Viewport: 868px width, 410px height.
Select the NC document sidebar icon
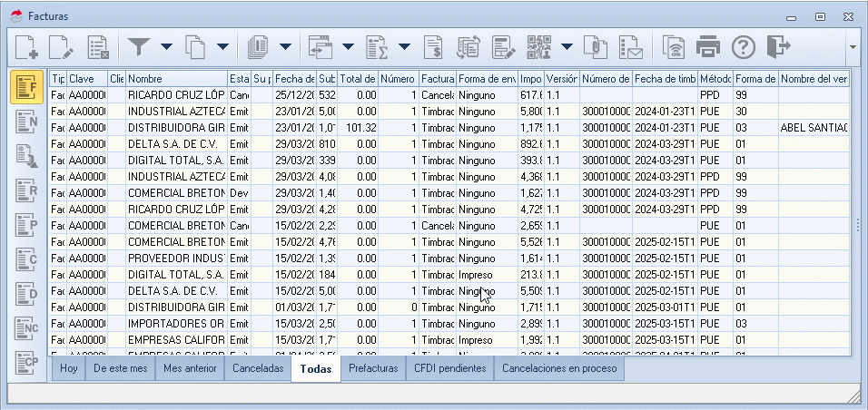(28, 329)
